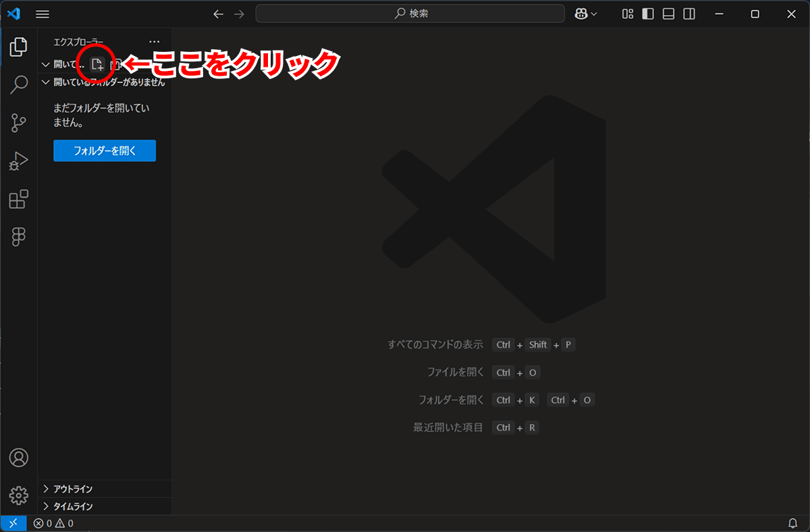Click the すべてのコマンドの表示 label

point(435,344)
